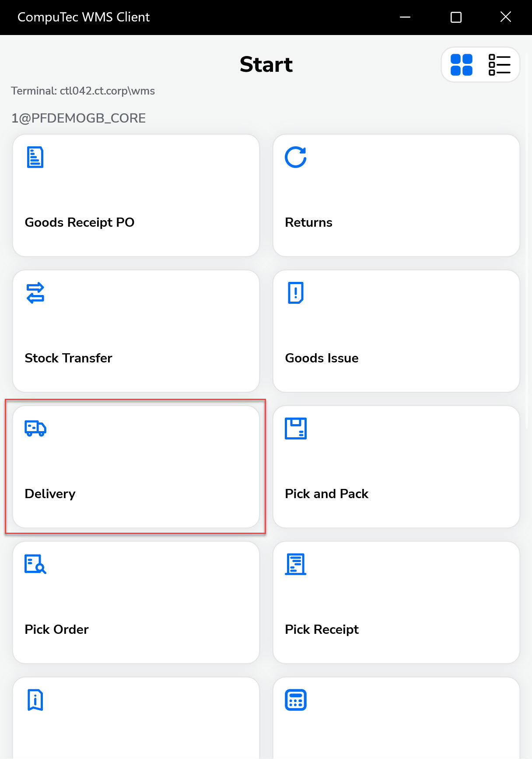
Task: Switch to list view layout
Action: (x=499, y=65)
